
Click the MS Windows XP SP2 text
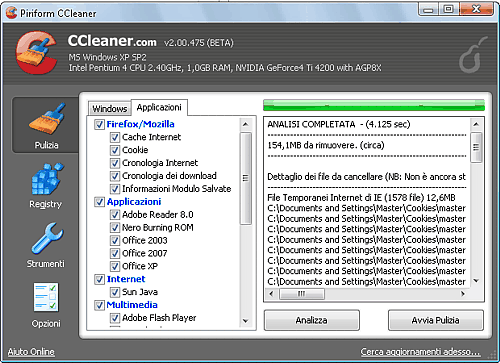point(107,57)
